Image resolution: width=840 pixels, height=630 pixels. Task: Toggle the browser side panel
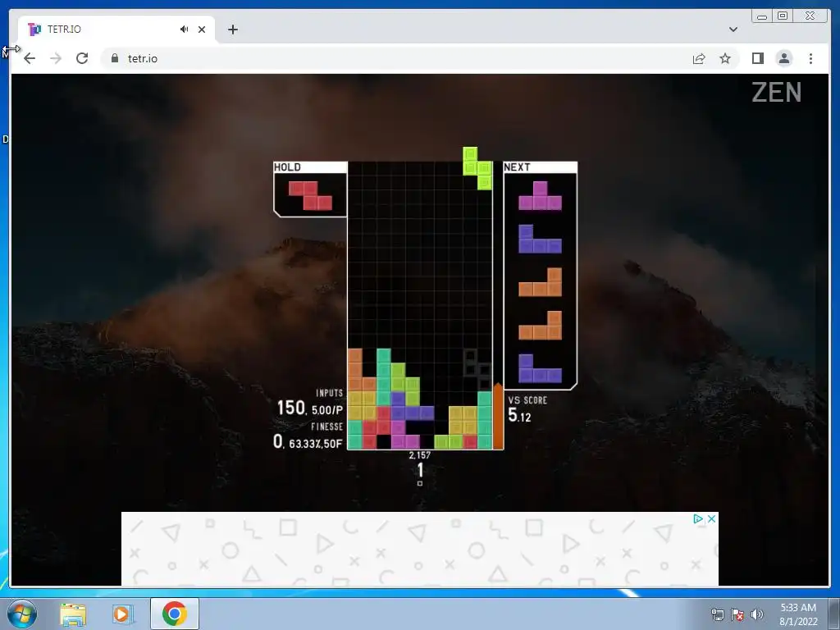point(757,58)
